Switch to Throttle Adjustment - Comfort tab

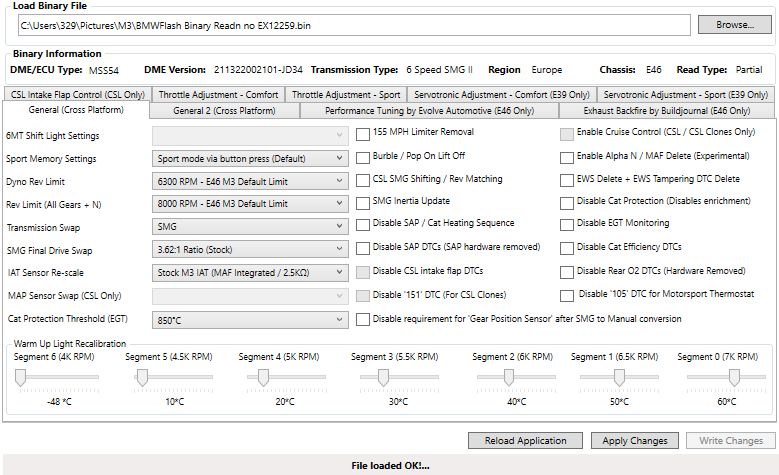(x=218, y=94)
